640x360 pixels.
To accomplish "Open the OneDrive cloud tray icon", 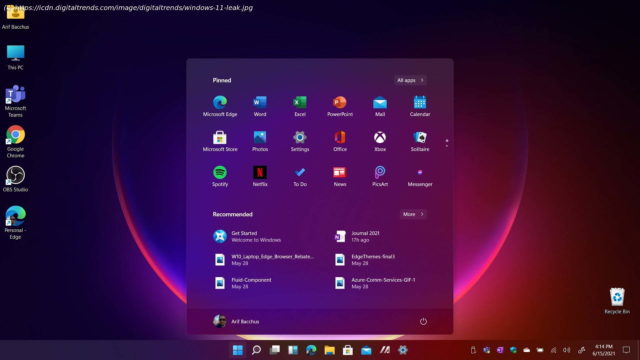I will [x=527, y=350].
